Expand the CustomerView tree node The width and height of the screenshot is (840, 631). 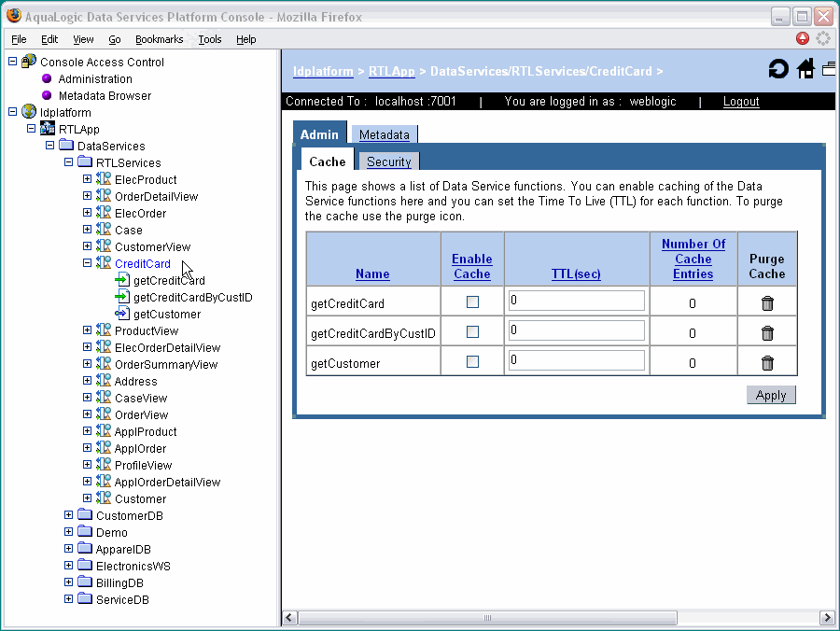(x=88, y=246)
